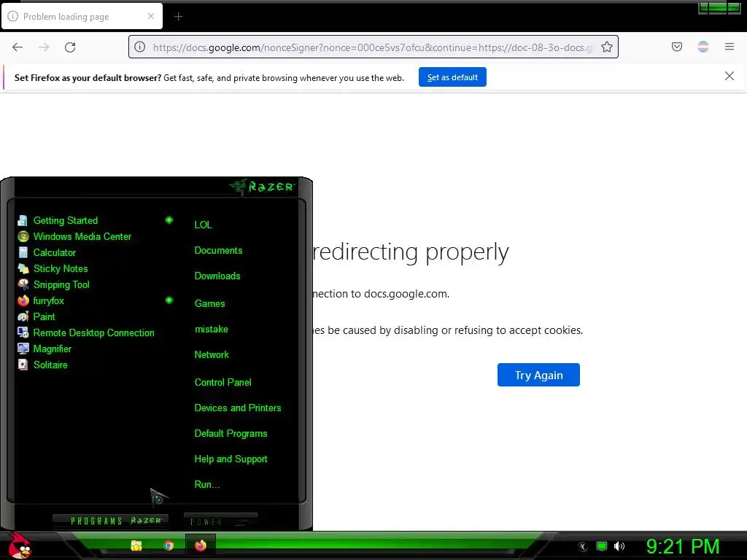Click the network monitor tray icon

(x=602, y=546)
